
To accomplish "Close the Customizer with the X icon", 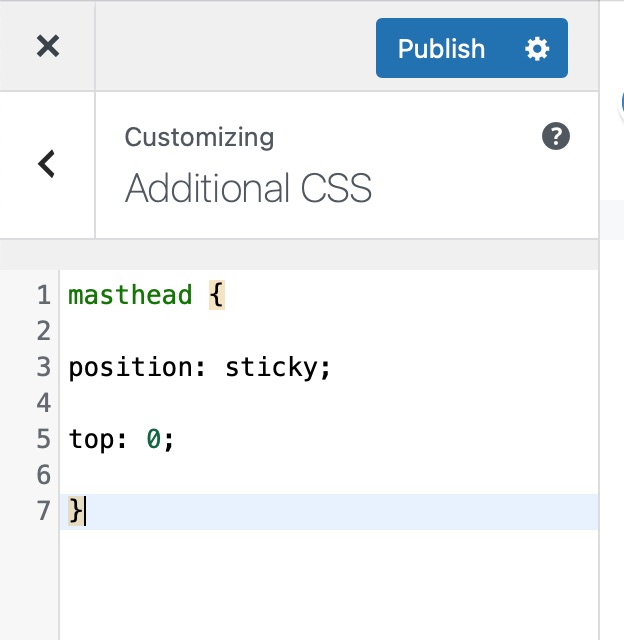I will (x=48, y=46).
